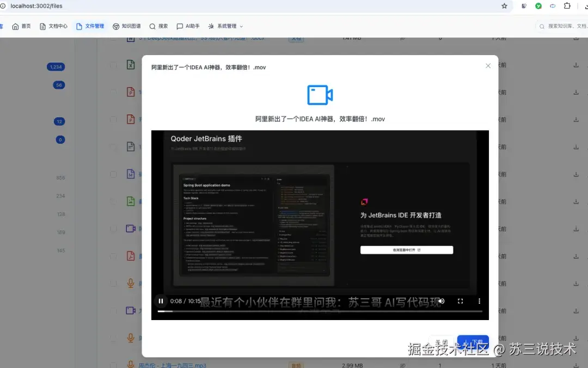The width and height of the screenshot is (588, 368).
Task: Open the 知识图谱 page
Action: (127, 26)
